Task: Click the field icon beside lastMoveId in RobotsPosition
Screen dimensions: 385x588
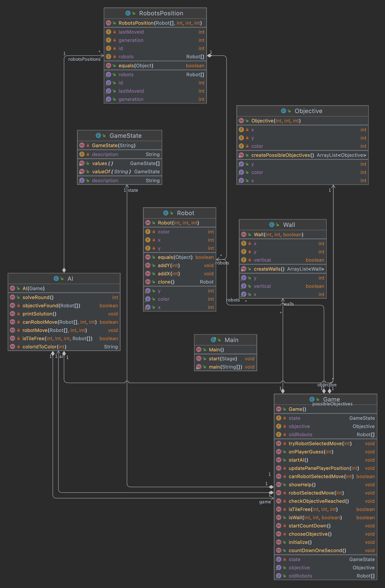Action: 108,32
